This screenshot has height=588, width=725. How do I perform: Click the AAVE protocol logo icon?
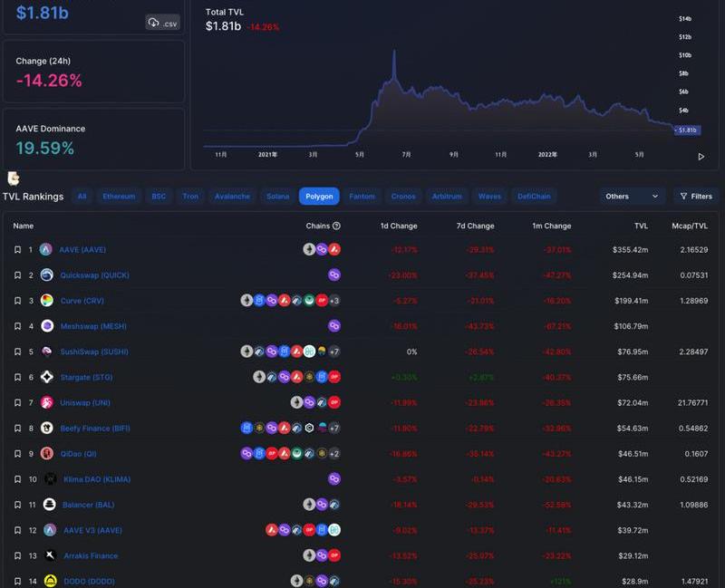(x=46, y=249)
